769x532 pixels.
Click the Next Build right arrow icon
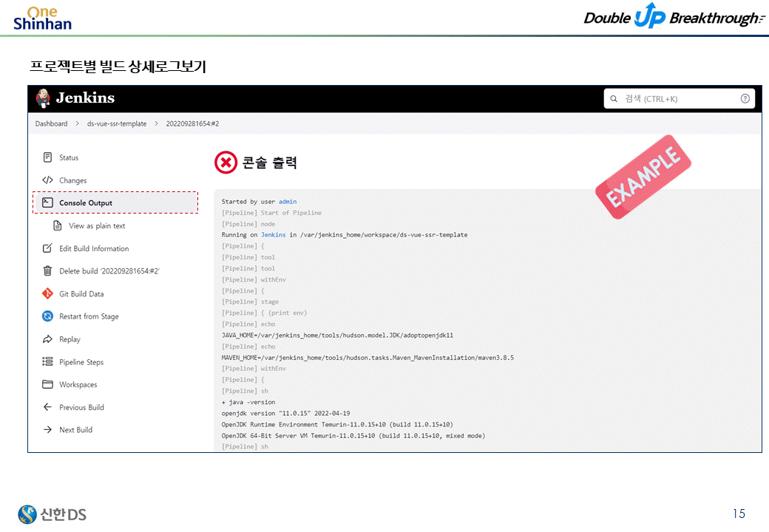point(47,429)
